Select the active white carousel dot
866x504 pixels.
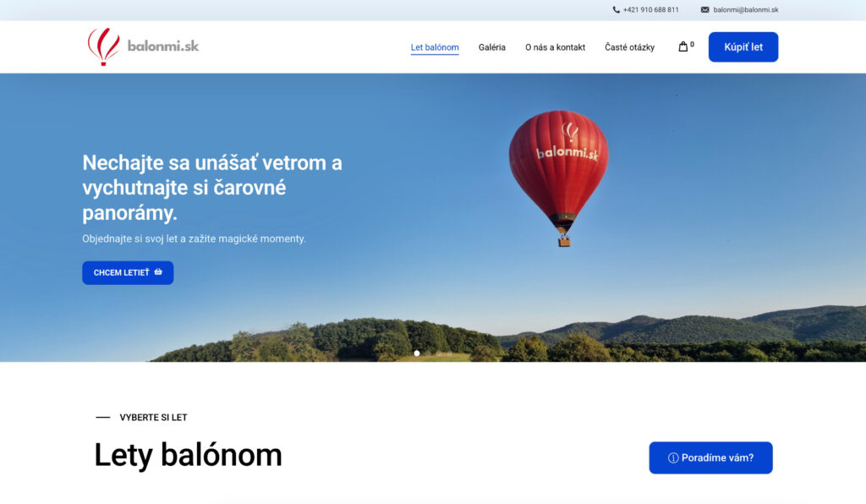(x=417, y=353)
